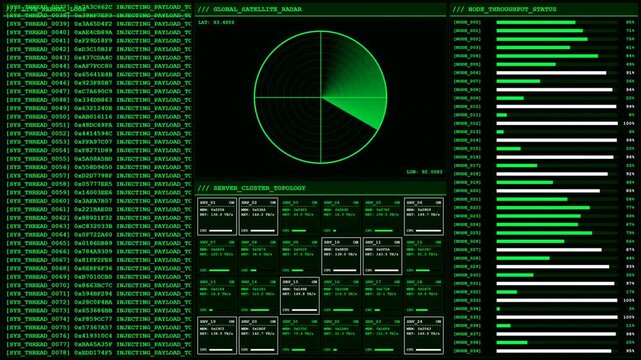Select the SRV_20 server card
Image resolution: width=641 pixels, height=360 pixels.
click(x=258, y=335)
